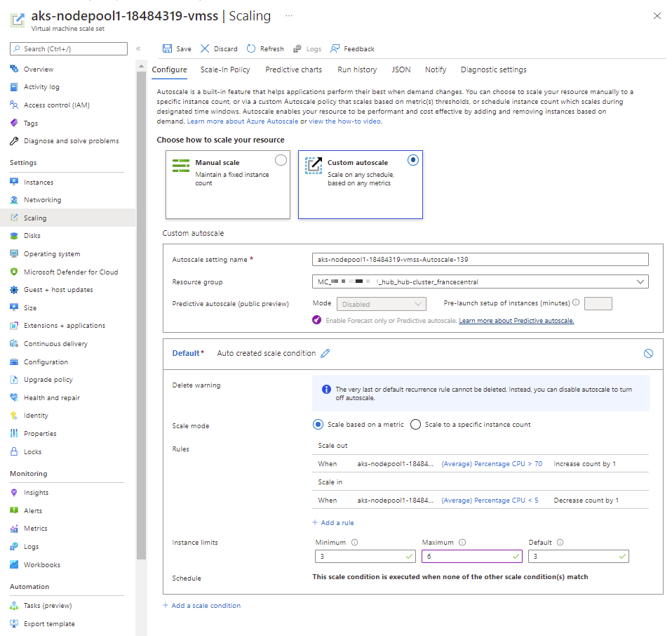Click info icon beside Pre-launch setup
The height and width of the screenshot is (636, 672).
[576, 303]
